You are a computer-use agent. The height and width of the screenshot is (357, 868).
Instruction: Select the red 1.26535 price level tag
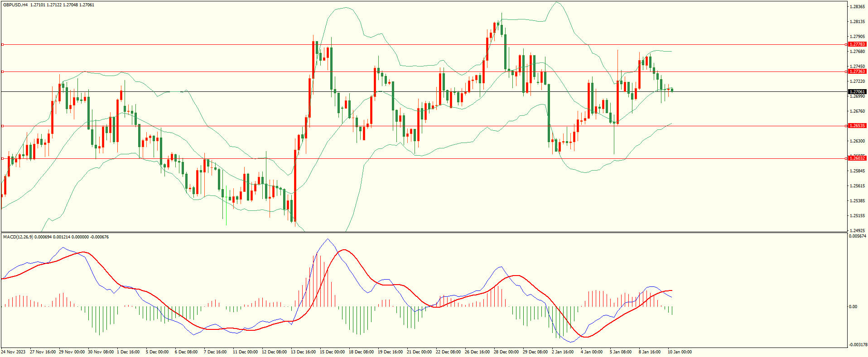pos(857,126)
